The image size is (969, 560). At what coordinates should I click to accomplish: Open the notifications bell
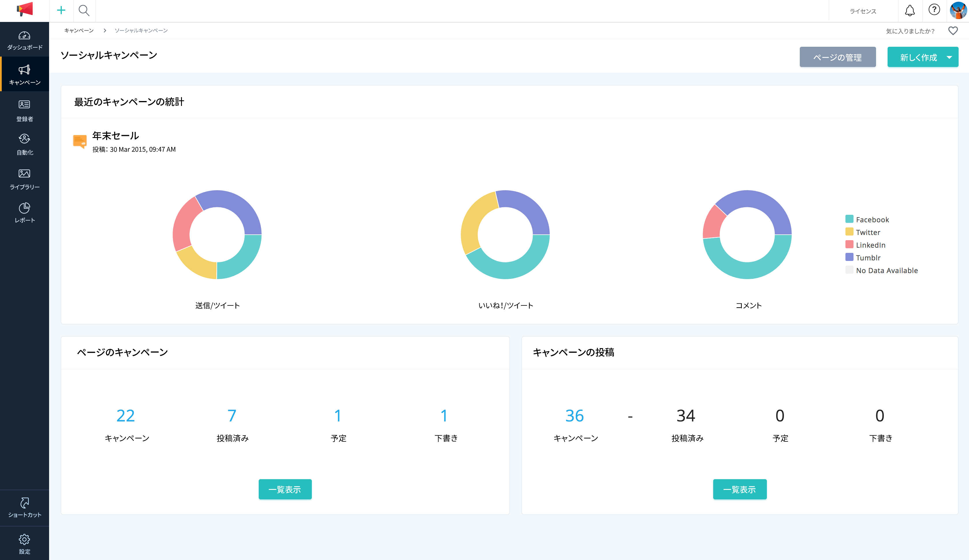tap(910, 10)
